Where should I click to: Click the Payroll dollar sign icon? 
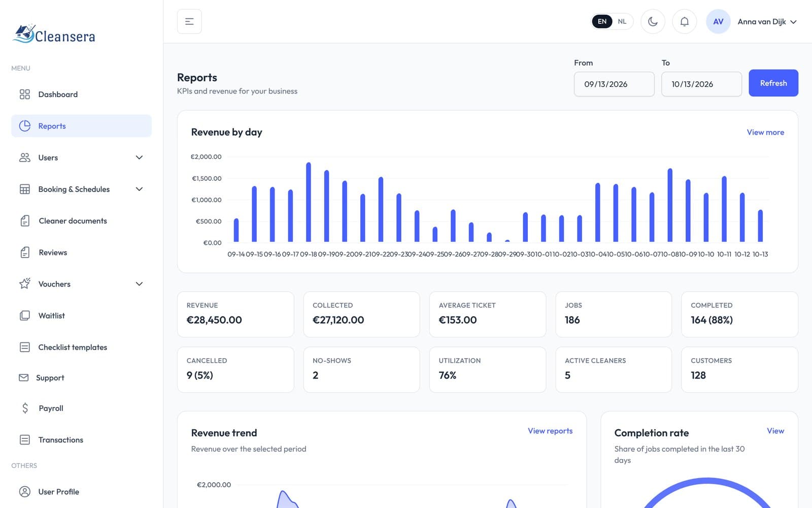[x=25, y=408]
